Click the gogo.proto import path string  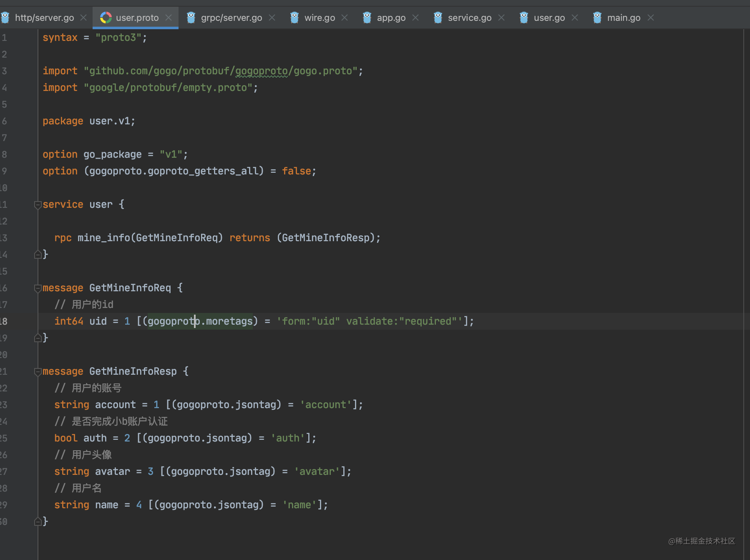[221, 71]
